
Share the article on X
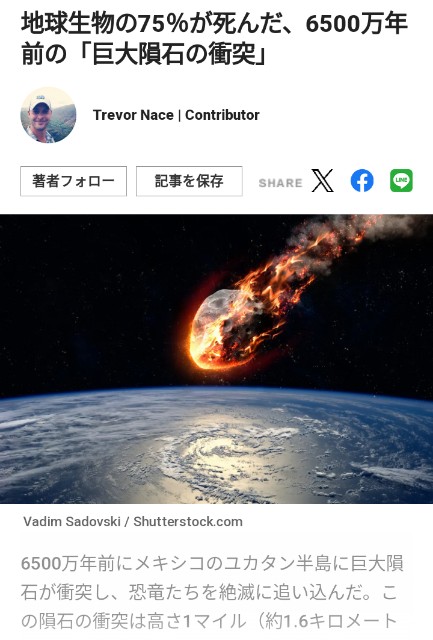point(322,180)
